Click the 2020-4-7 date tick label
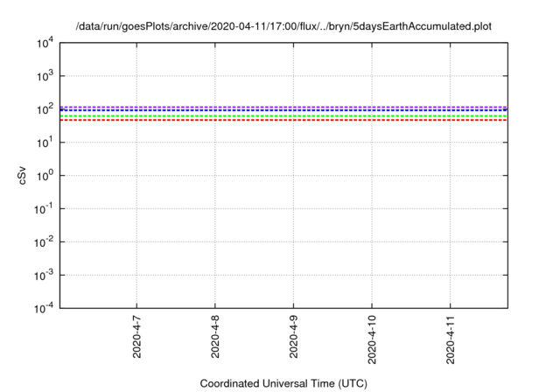 coord(136,337)
